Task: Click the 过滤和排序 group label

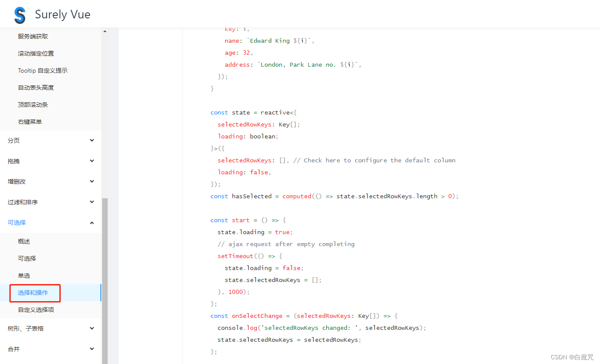Action: 23,202
